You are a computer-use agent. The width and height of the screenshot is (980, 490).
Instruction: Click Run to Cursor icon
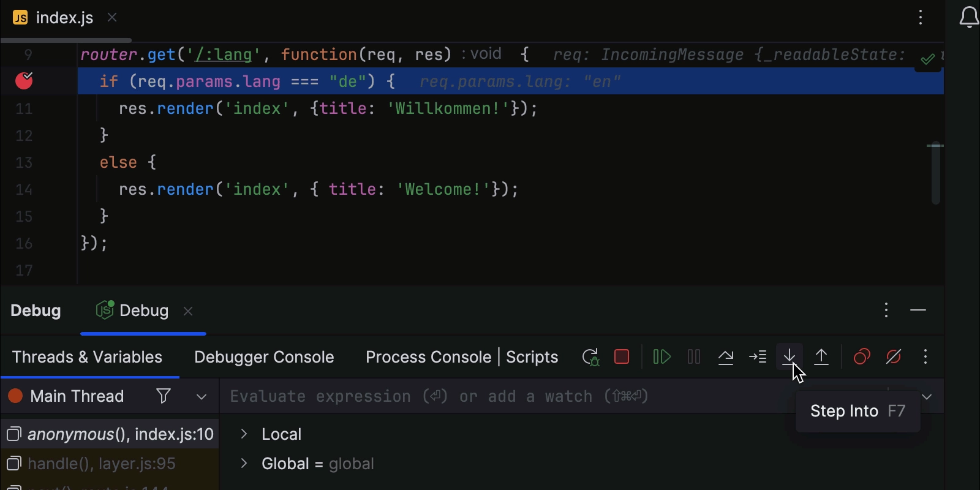click(758, 356)
